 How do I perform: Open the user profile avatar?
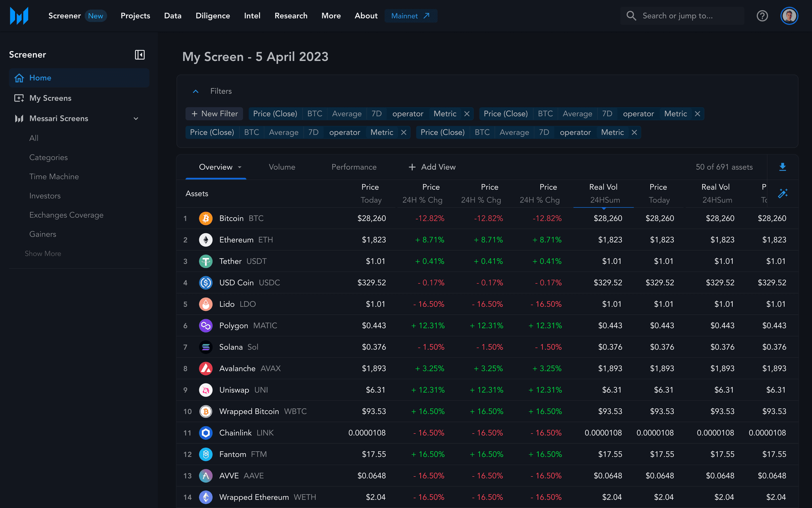coord(789,16)
